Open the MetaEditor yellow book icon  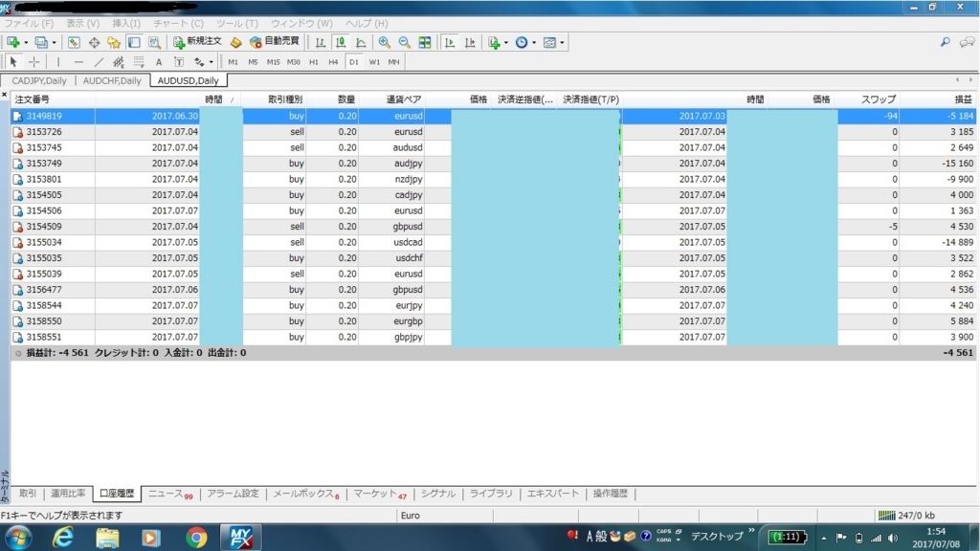(235, 42)
